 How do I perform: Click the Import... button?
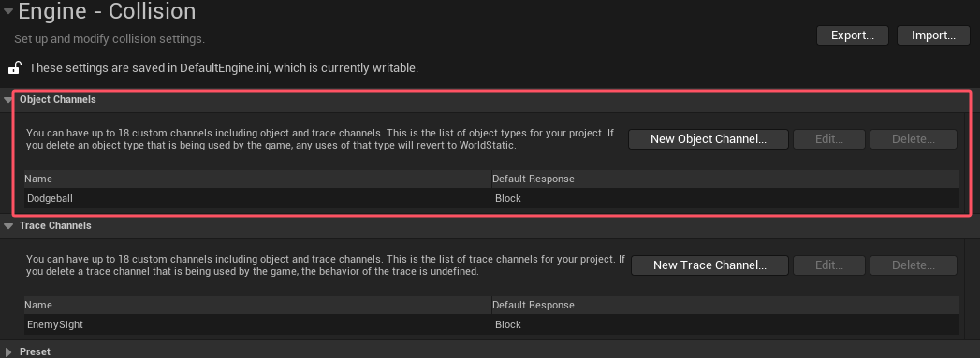(x=933, y=36)
